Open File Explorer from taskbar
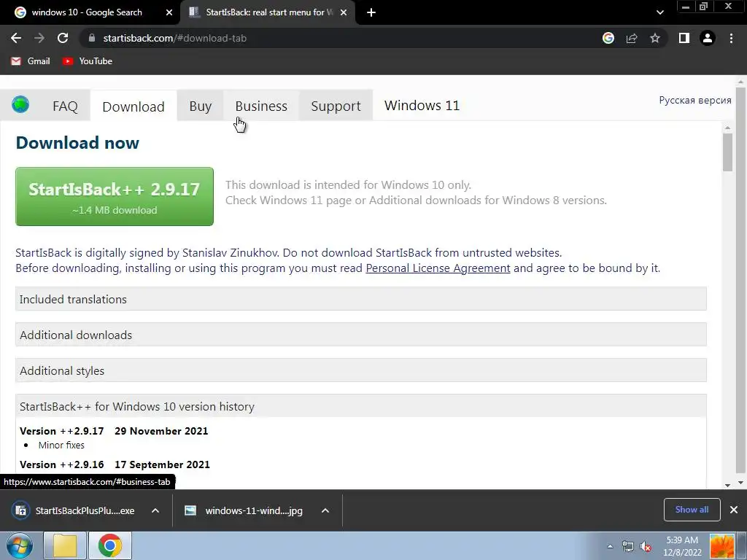 [x=65, y=545]
